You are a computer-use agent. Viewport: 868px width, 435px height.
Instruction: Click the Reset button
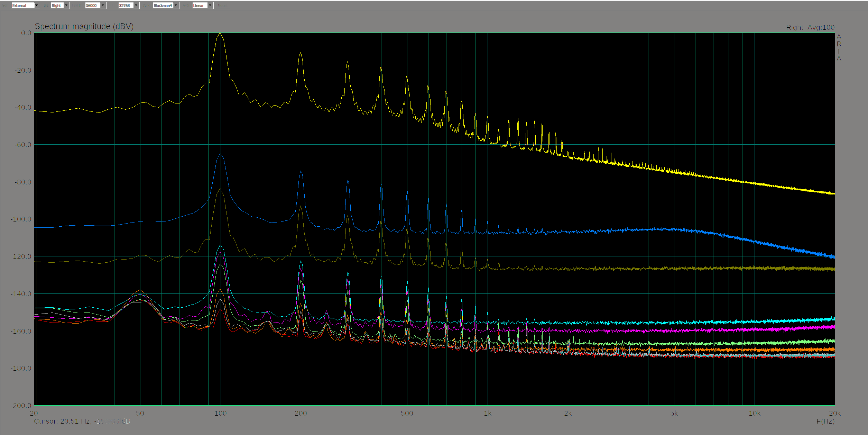click(223, 6)
